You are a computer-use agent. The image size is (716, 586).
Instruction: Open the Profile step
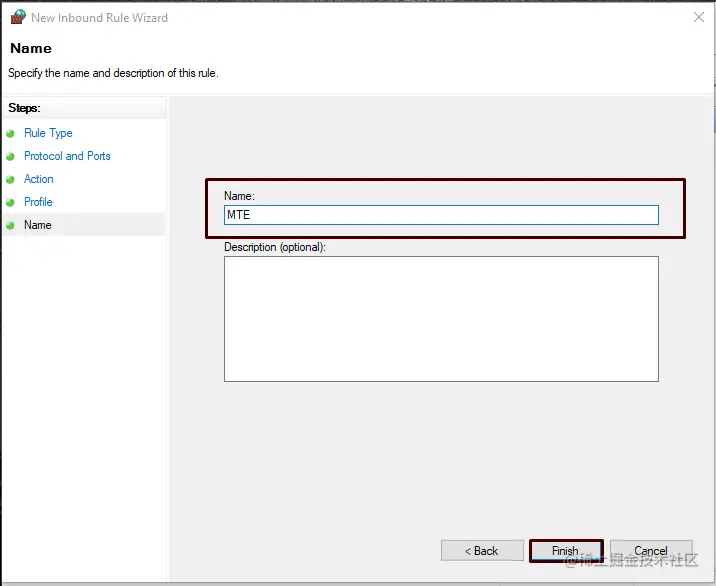[x=38, y=202]
